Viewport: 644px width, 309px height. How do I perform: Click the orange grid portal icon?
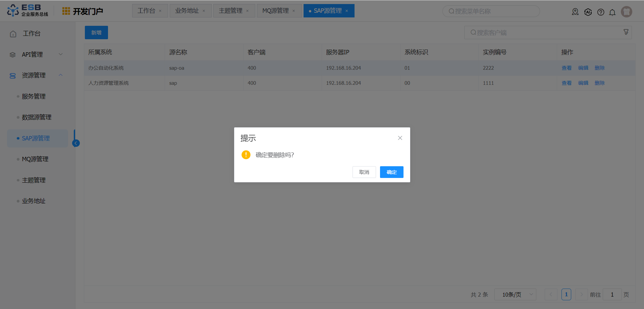[66, 11]
